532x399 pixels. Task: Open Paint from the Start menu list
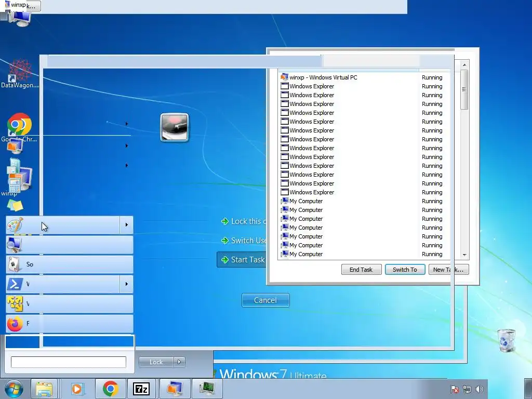(x=63, y=224)
